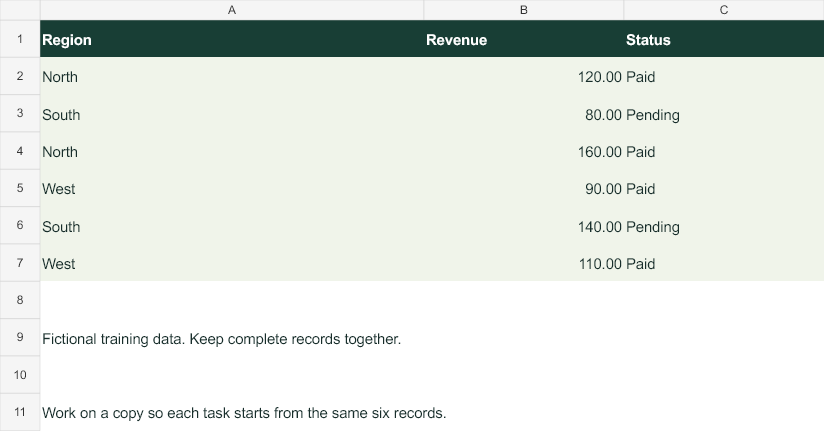Select Pending status in row 6
The height and width of the screenshot is (431, 824).
pyautogui.click(x=724, y=225)
